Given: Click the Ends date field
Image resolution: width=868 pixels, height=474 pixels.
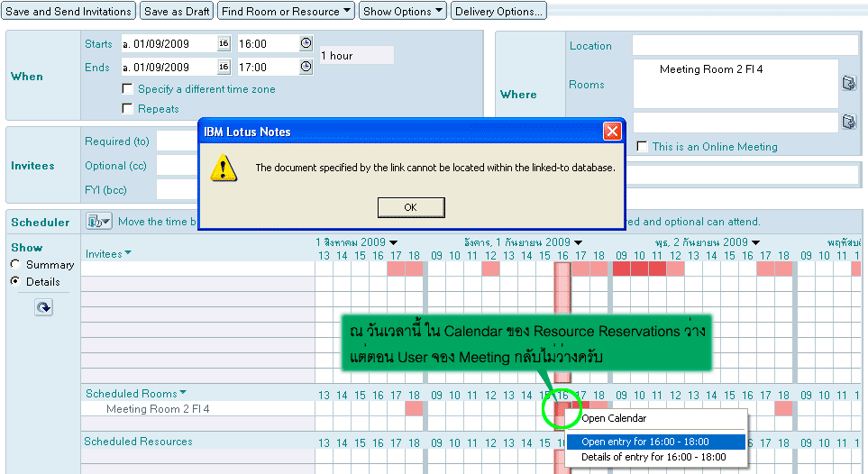Looking at the screenshot, I should pyautogui.click(x=169, y=67).
